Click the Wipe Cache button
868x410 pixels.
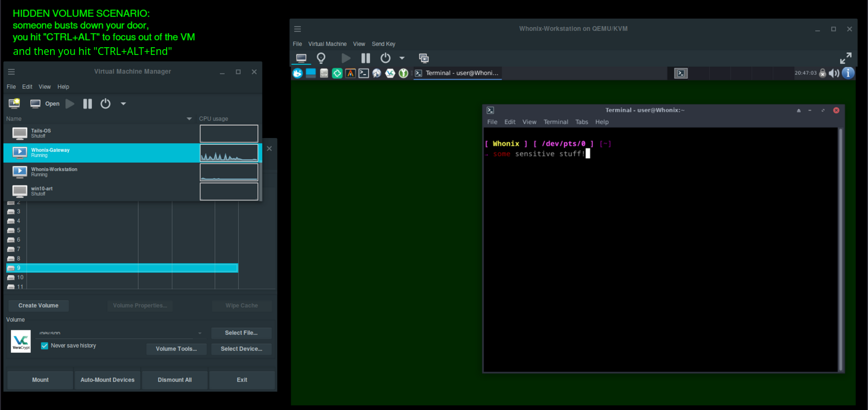242,305
